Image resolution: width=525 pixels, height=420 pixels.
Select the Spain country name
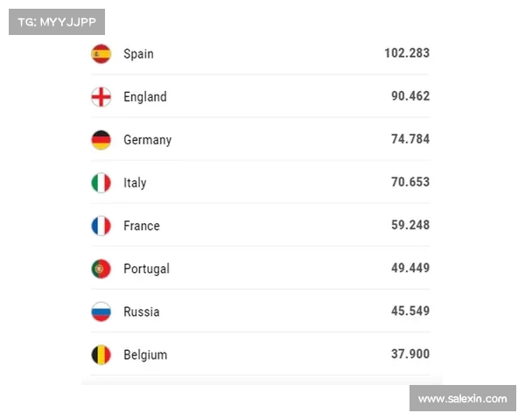point(138,53)
